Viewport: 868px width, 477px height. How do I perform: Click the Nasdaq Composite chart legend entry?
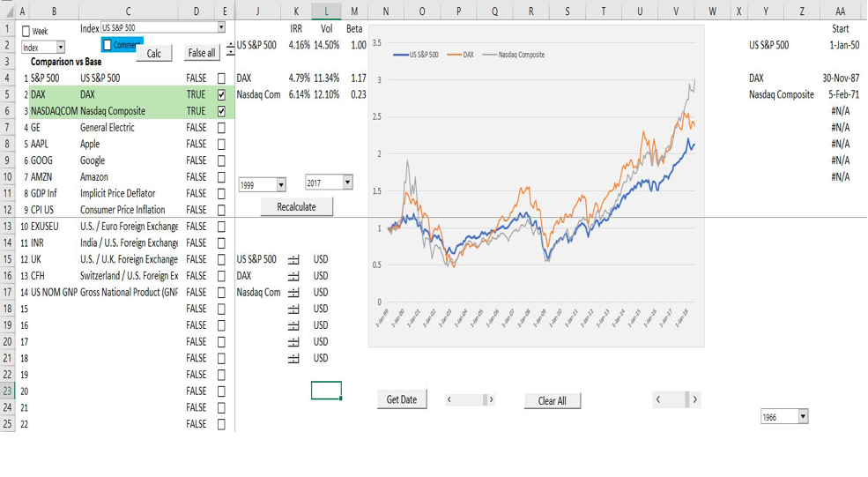(x=514, y=55)
